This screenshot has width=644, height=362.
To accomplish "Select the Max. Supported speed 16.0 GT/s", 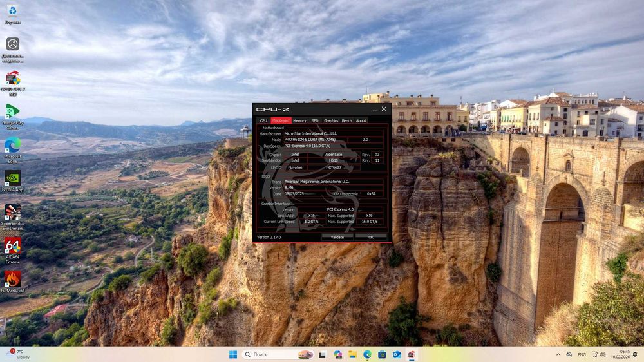I will pos(370,222).
